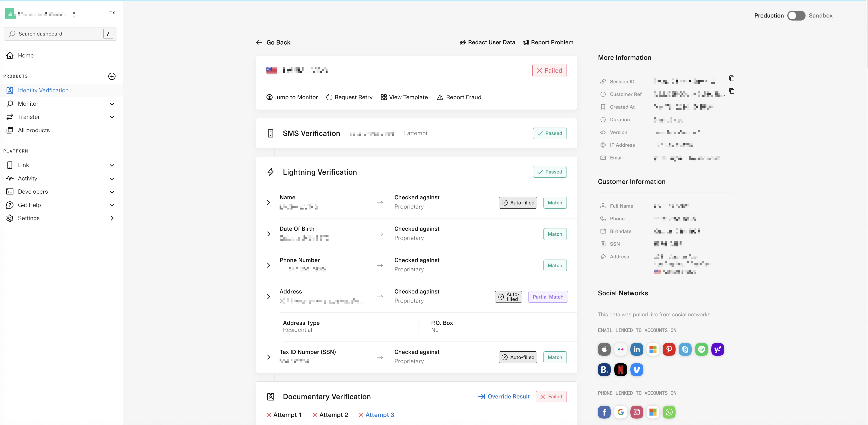Open Identity Verification in sidebar

point(43,90)
